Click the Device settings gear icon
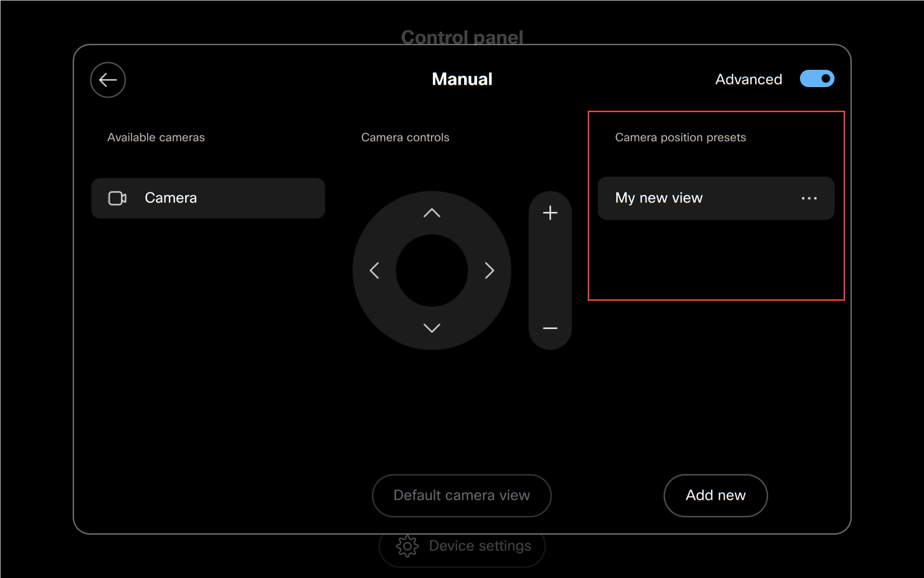 point(407,546)
